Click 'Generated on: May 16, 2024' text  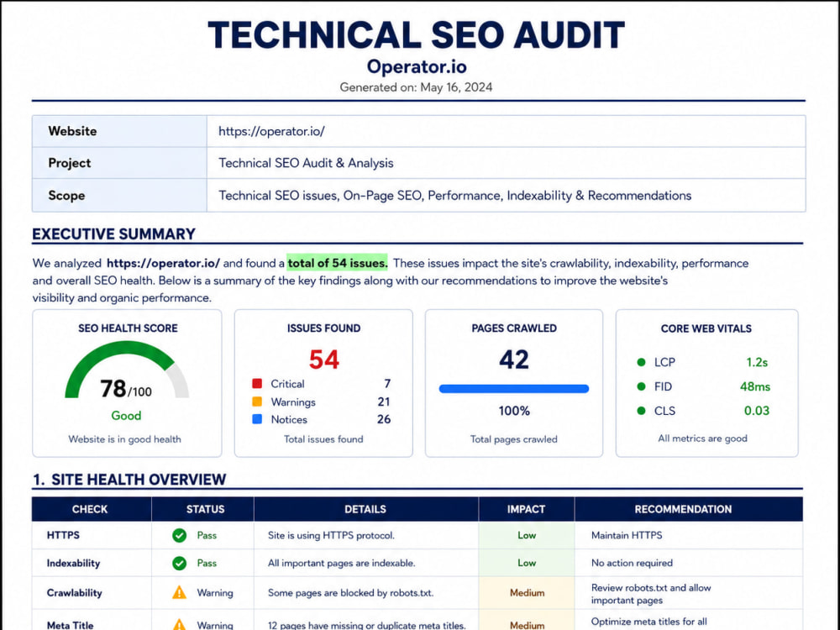tap(417, 87)
